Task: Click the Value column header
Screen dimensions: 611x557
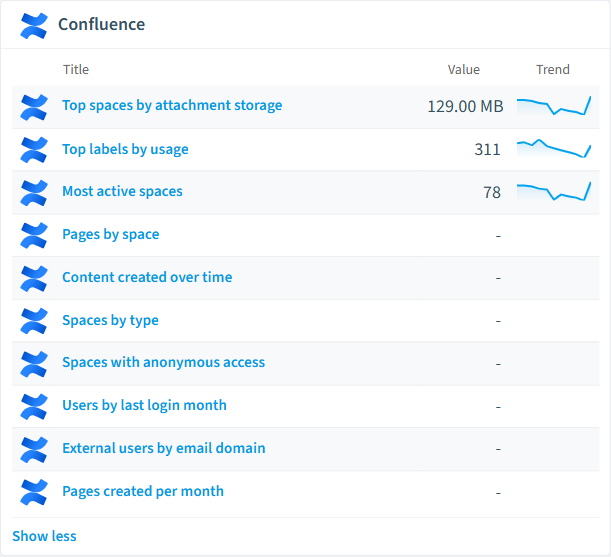Action: click(x=464, y=69)
